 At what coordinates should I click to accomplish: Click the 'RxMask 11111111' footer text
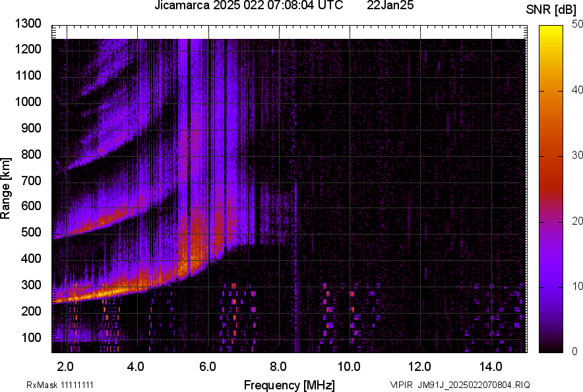[x=60, y=385]
